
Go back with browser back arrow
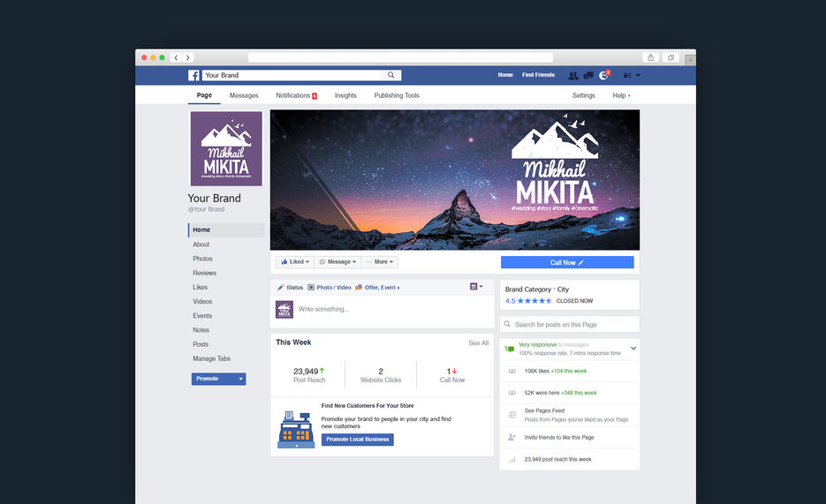coord(176,58)
